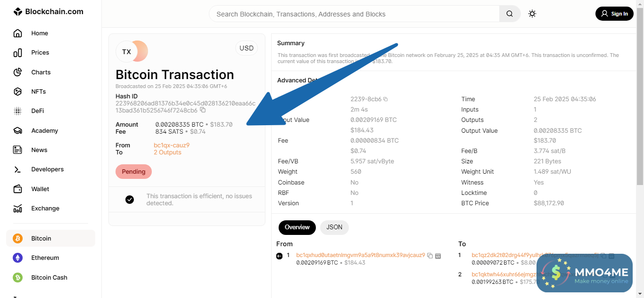This screenshot has height=298, width=644.
Task: Copy the From address bc1qxhud…cauz9
Action: pyautogui.click(x=430, y=256)
